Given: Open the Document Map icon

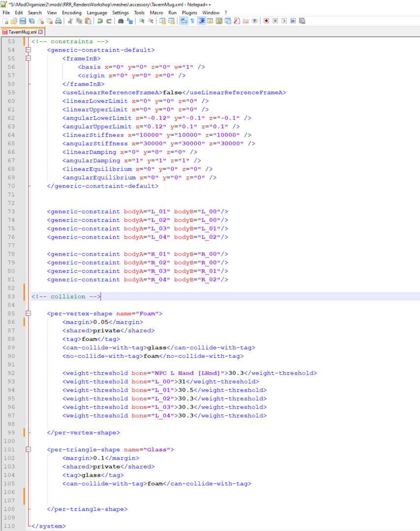Looking at the screenshot, I should pyautogui.click(x=219, y=21).
